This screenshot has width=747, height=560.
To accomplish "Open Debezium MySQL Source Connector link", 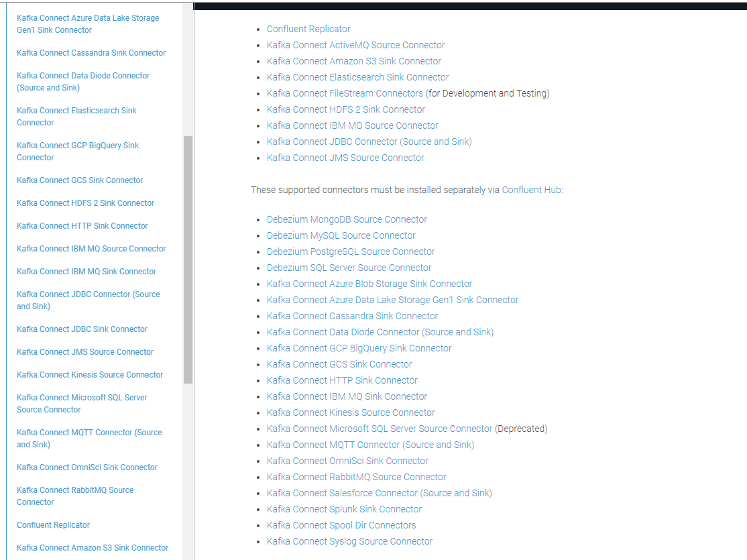I will pyautogui.click(x=341, y=236).
